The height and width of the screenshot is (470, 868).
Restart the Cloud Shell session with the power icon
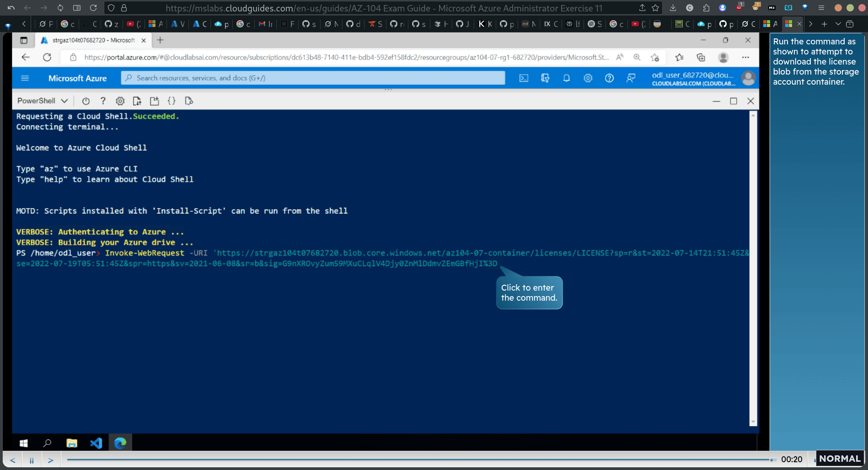86,101
